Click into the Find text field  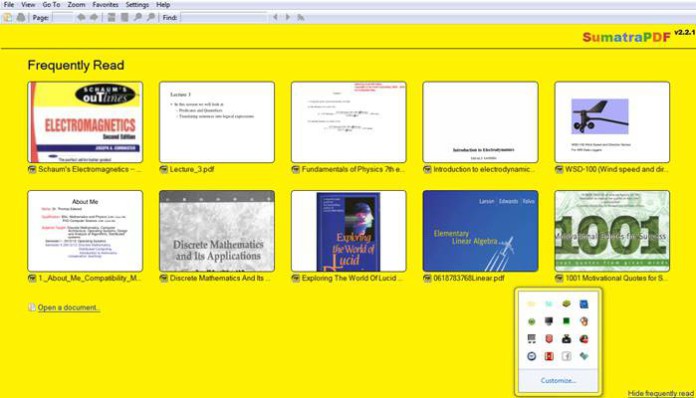[x=224, y=17]
